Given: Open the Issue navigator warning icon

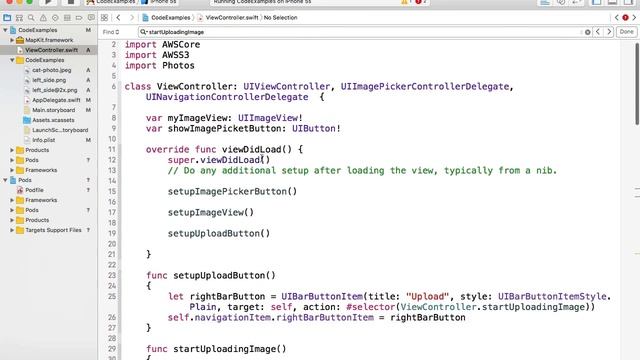Looking at the screenshot, I should click(43, 18).
